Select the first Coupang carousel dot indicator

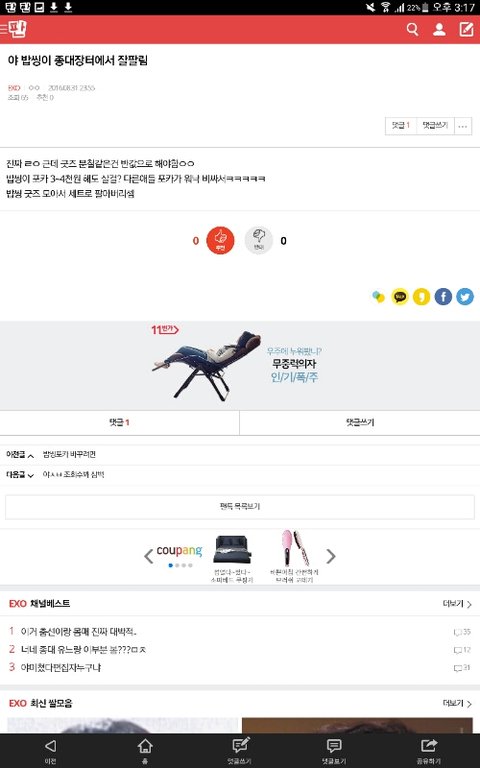pos(170,565)
